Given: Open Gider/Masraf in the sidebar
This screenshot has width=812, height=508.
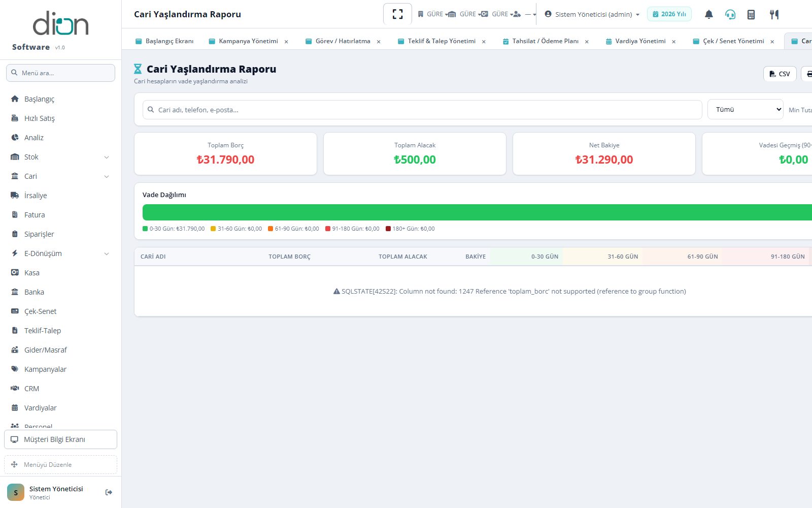Looking at the screenshot, I should pyautogui.click(x=60, y=350).
